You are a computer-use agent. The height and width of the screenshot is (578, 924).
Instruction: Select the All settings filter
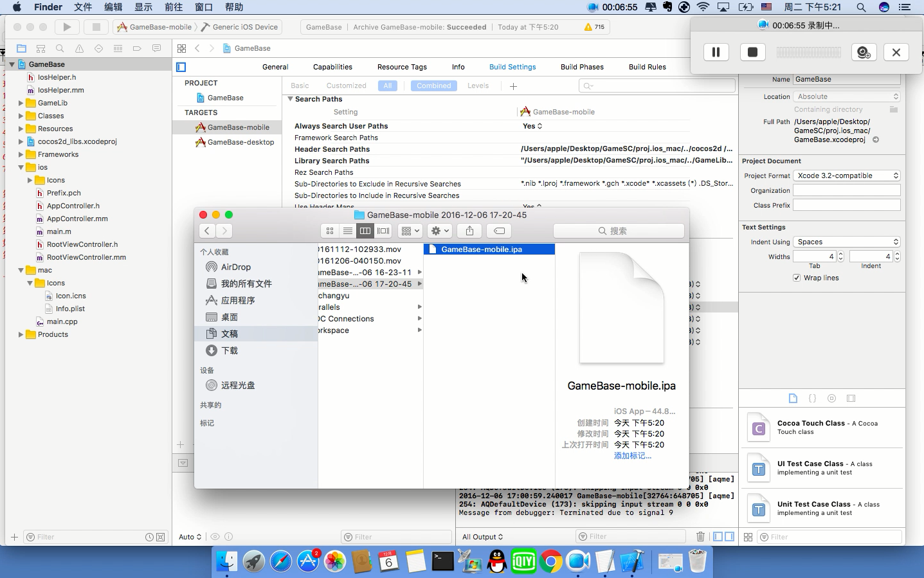point(388,86)
